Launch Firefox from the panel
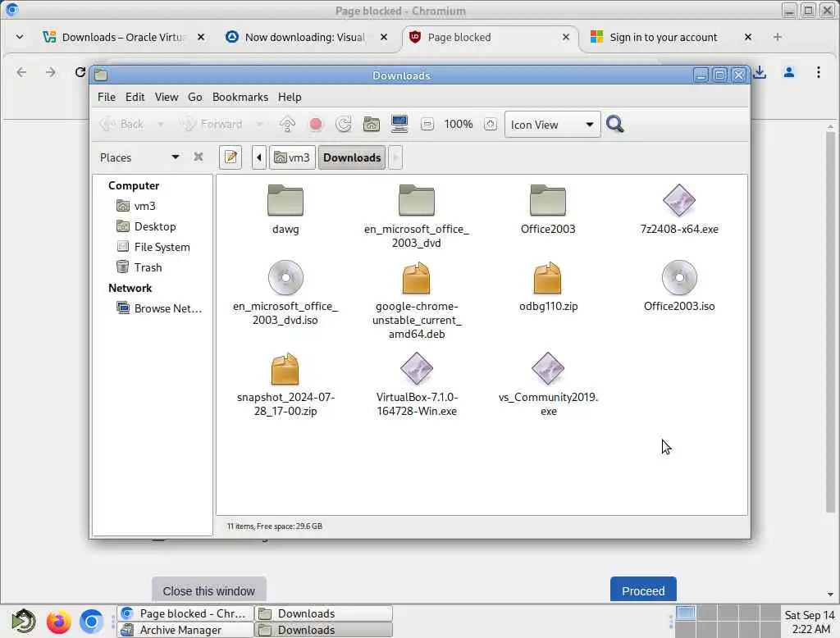Viewport: 840px width, 638px height. [x=58, y=622]
